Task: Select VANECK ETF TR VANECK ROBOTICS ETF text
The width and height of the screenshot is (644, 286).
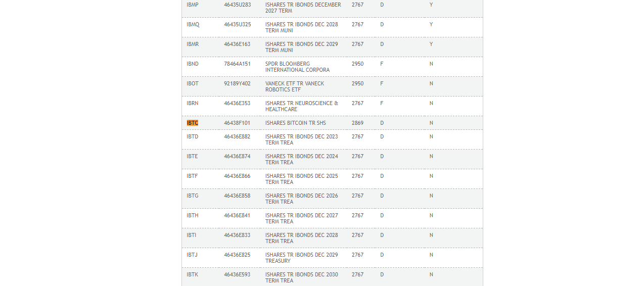Action: (295, 86)
